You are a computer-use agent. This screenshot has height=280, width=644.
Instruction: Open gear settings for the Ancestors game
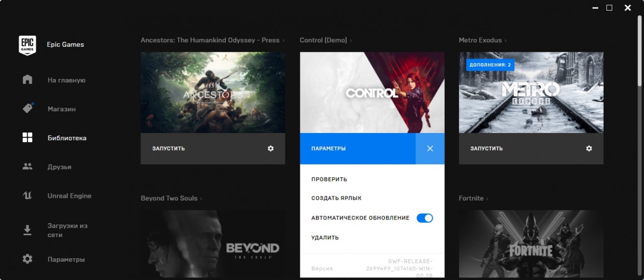coord(271,149)
